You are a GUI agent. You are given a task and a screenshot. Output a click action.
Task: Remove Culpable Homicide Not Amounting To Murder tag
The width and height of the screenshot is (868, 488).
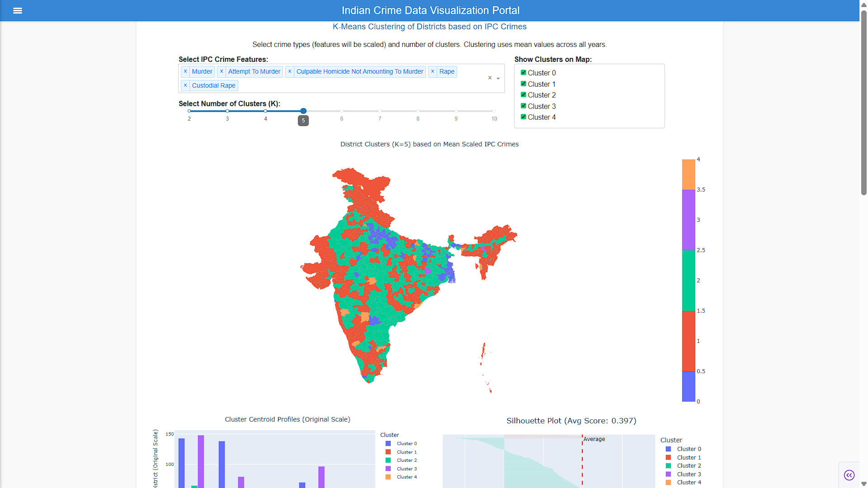tap(290, 71)
